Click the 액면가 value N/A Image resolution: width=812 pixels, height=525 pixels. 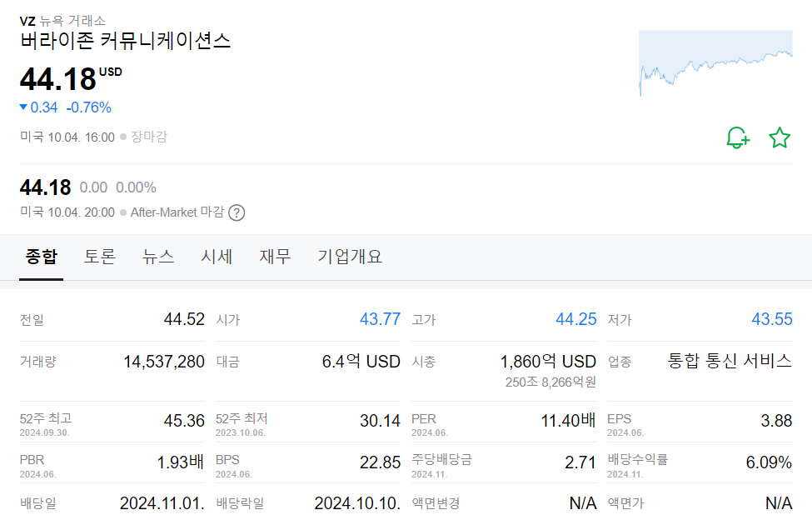[x=779, y=503]
